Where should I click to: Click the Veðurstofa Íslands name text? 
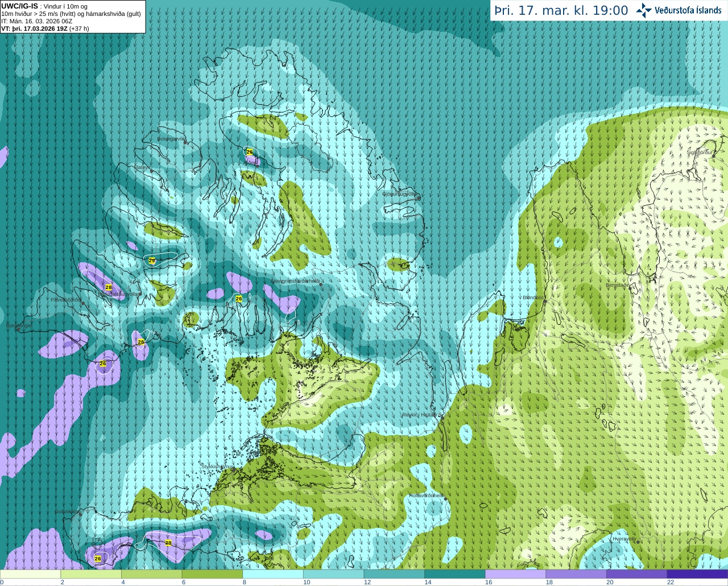[688, 10]
